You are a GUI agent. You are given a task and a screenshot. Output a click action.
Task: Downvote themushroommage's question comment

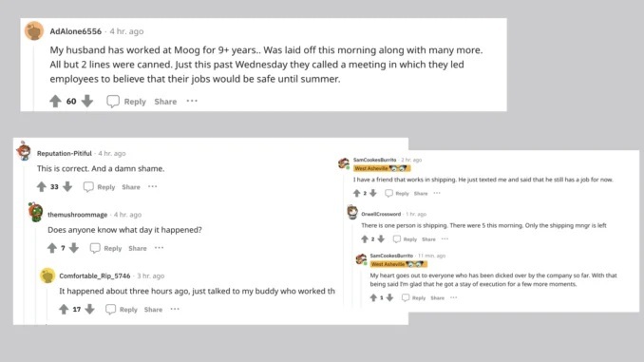[74, 248]
